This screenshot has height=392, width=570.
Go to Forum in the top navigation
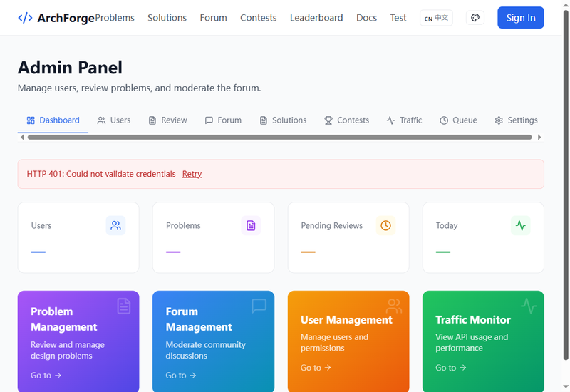[213, 17]
